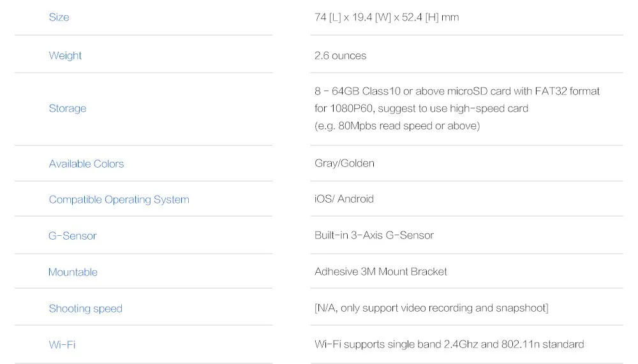Image resolution: width=638 pixels, height=364 pixels.
Task: Click Adhesive 3M Mount Bracket text
Action: 380,272
